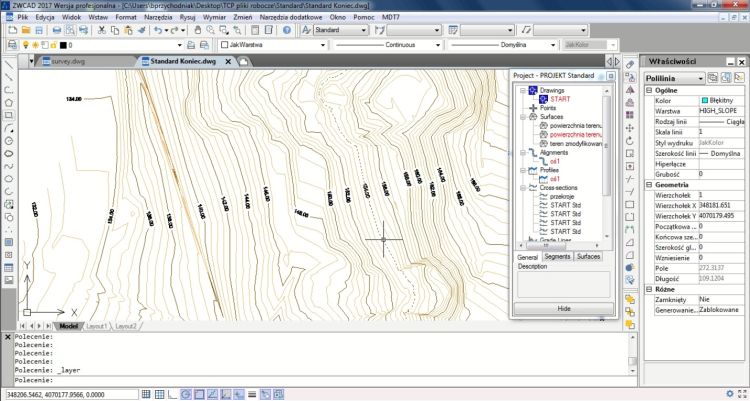Select the Rectangle tool in the draw toolbar
Image resolution: width=750 pixels, height=401 pixels.
tap(9, 115)
